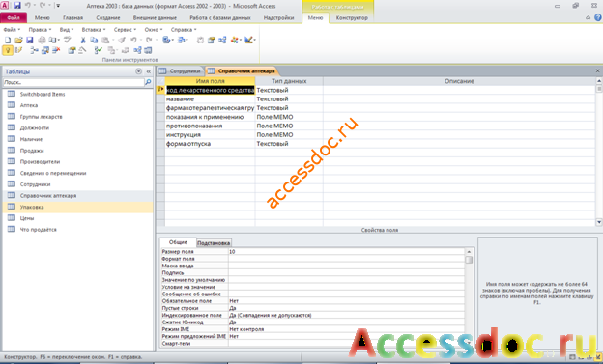The image size is (603, 364).
Task: Open the Customize Quick Access Toolbar dropdown
Action: coord(58,6)
